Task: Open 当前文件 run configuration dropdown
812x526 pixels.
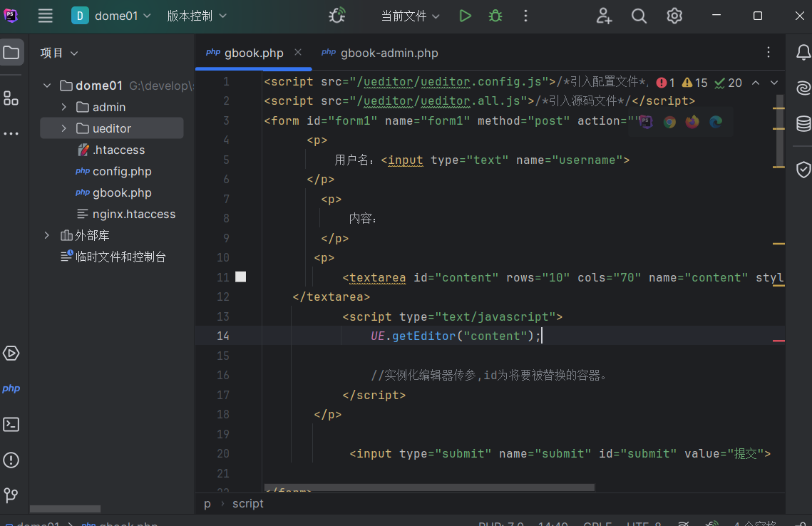Action: click(x=410, y=16)
